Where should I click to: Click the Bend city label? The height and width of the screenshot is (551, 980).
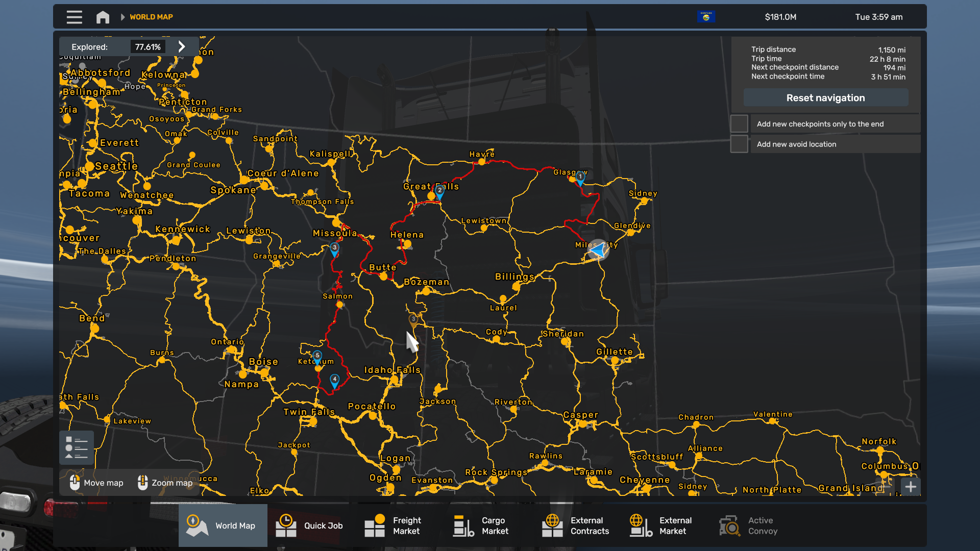(x=92, y=318)
